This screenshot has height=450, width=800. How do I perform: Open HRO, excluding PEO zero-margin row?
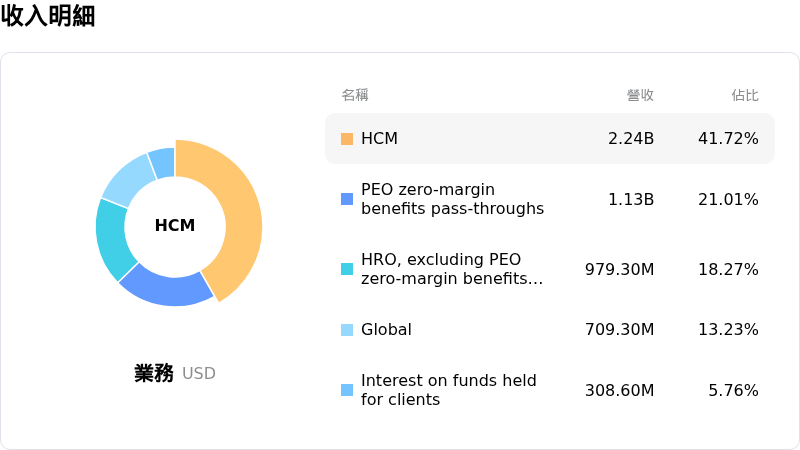tap(452, 269)
